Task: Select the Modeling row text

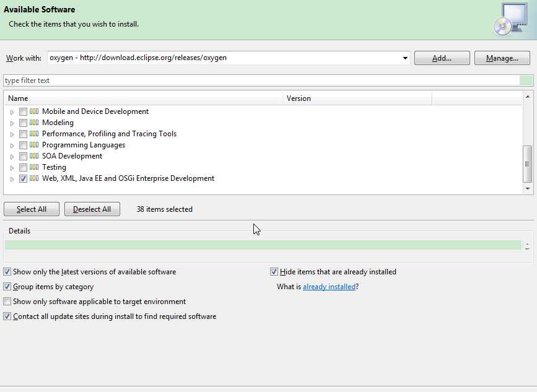Action: pyautogui.click(x=58, y=123)
